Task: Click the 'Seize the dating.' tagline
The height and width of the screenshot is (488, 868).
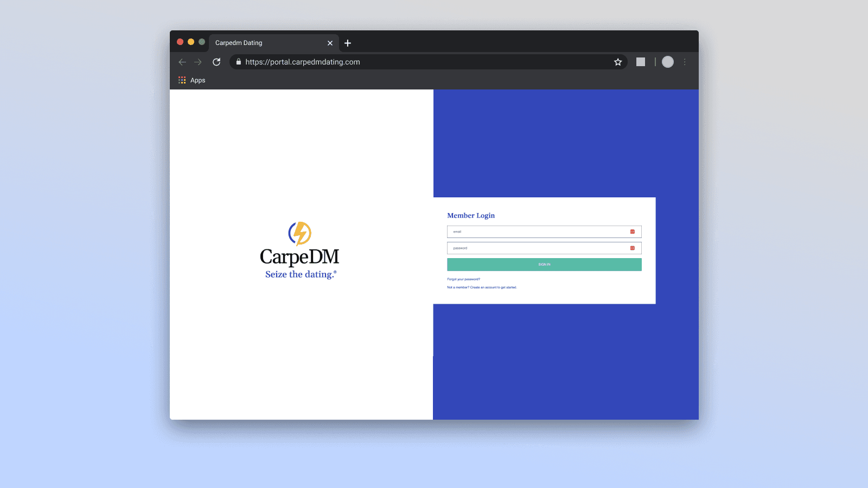Action: [301, 274]
